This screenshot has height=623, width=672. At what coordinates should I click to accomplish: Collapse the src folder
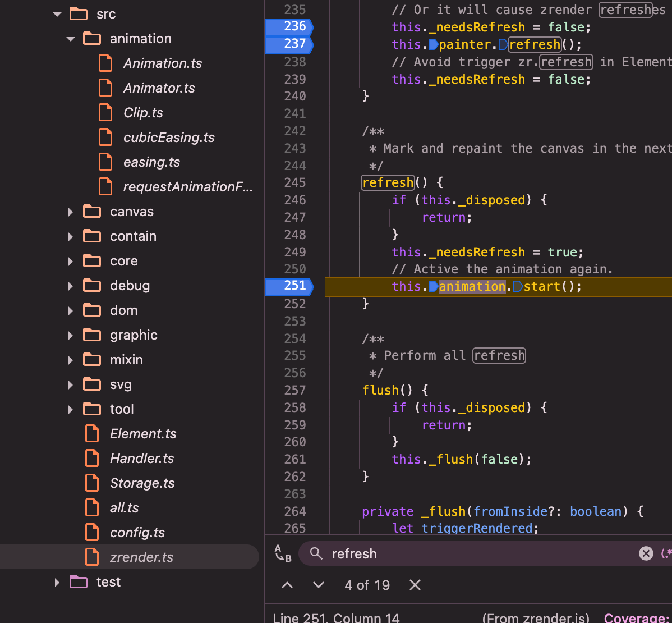coord(57,14)
